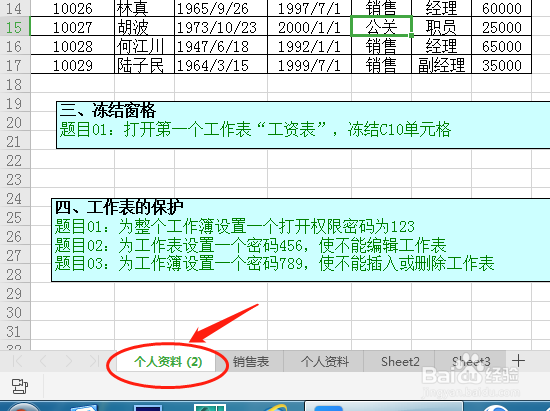Select the name cell 林真
The height and width of the screenshot is (411, 550).
pyautogui.click(x=144, y=8)
